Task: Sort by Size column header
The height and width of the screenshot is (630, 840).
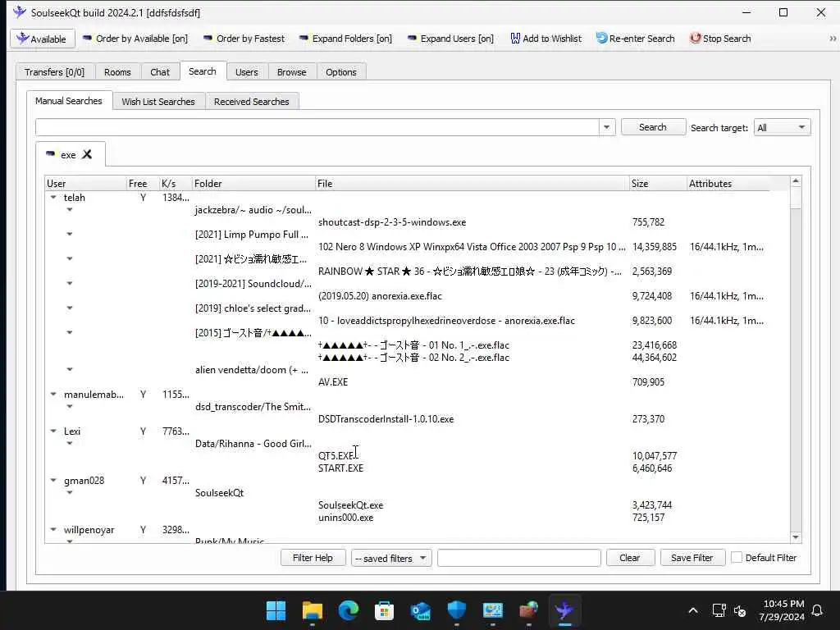Action: [658, 183]
